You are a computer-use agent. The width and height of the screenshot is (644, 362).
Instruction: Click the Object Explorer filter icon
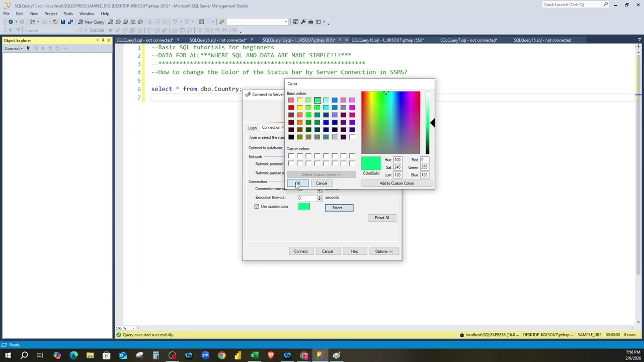point(50,49)
